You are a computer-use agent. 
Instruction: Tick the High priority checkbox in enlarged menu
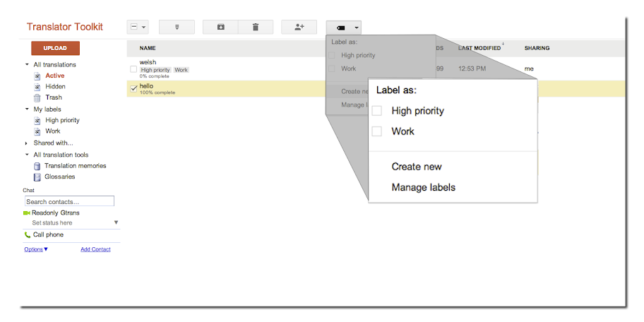coord(377,111)
